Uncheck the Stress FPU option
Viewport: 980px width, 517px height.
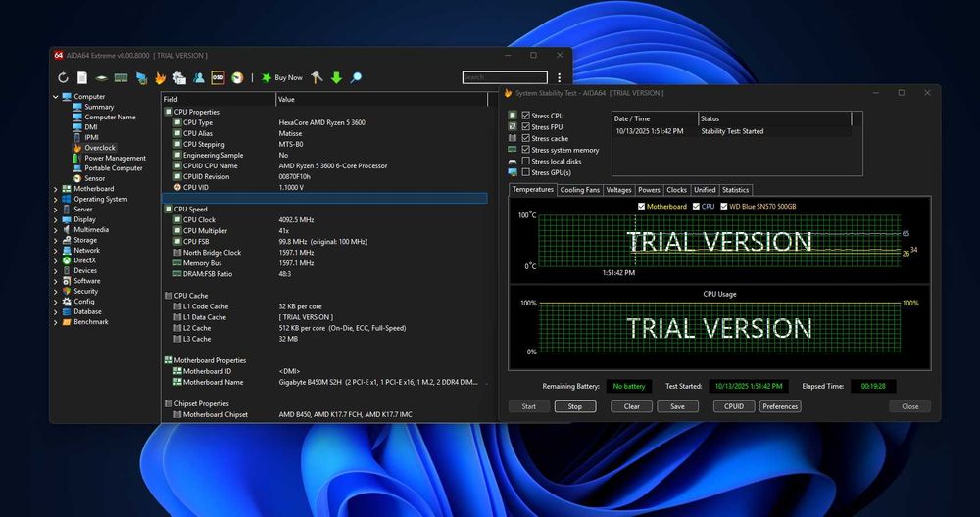click(x=526, y=127)
